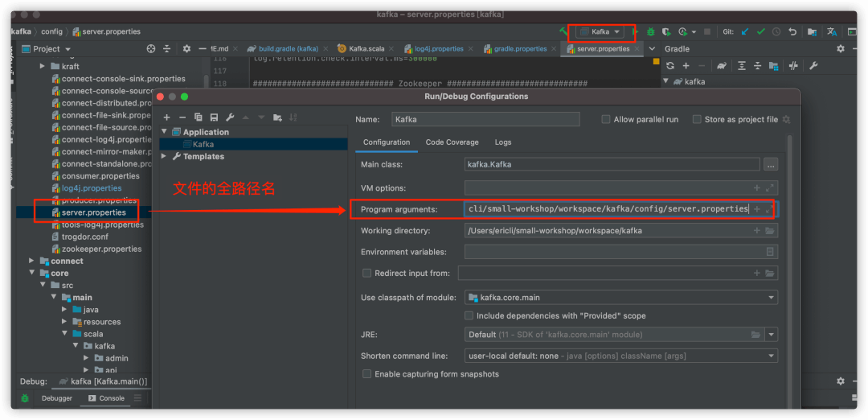Create new folder in configurations list
868x420 pixels.
[x=277, y=117]
